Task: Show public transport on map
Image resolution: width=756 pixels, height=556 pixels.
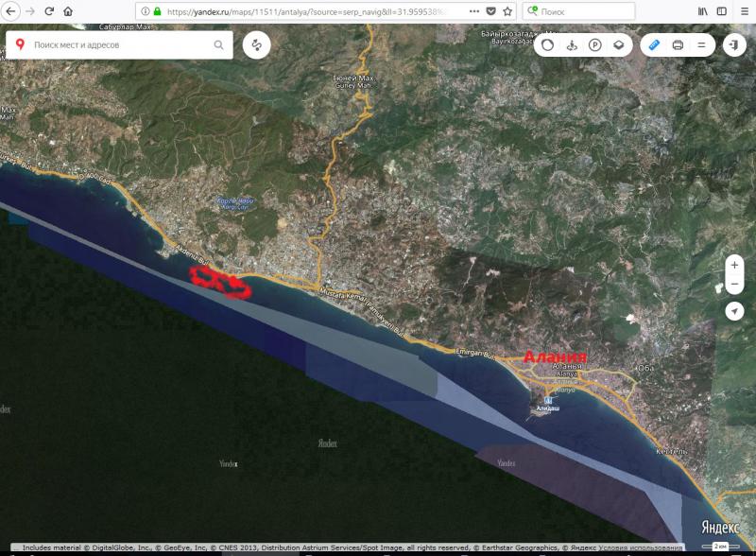Action: (571, 44)
